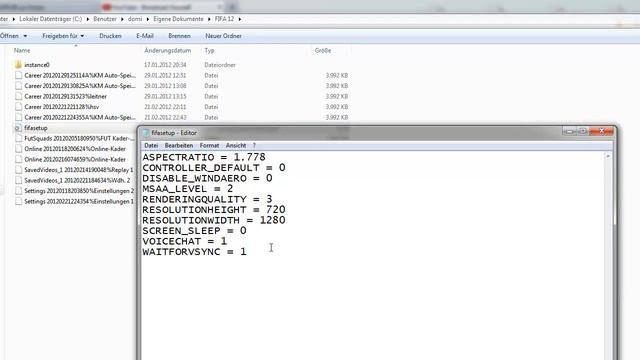This screenshot has height=360, width=640.
Task: Go to Benutzer breadcrumb folder
Action: [105, 19]
